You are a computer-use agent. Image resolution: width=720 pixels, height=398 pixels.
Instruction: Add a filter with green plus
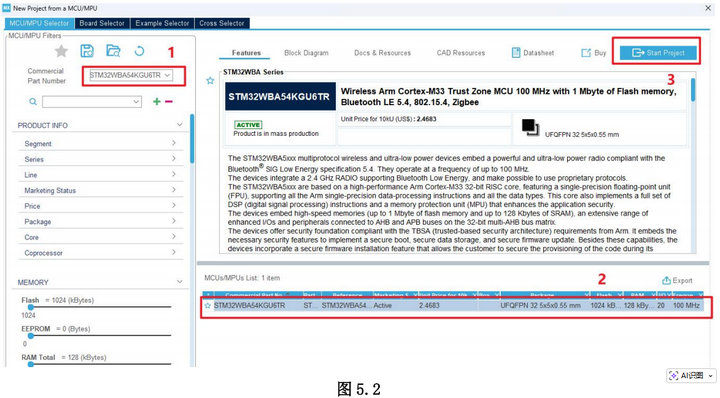[x=157, y=101]
